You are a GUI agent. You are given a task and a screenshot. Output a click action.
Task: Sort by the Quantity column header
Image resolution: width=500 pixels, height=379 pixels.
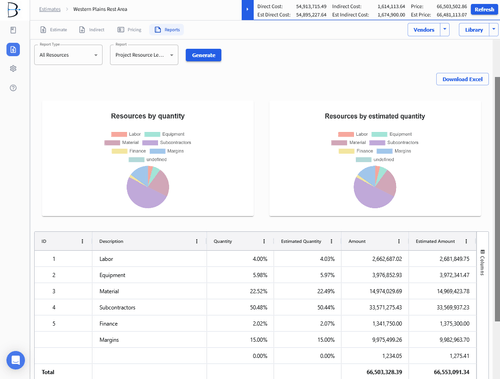click(x=223, y=241)
